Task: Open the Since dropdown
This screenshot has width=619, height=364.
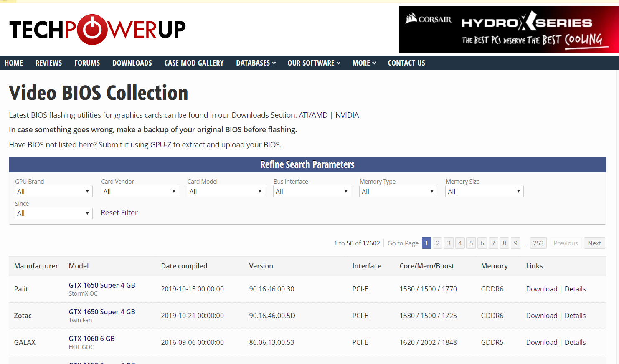Action: pyautogui.click(x=53, y=213)
